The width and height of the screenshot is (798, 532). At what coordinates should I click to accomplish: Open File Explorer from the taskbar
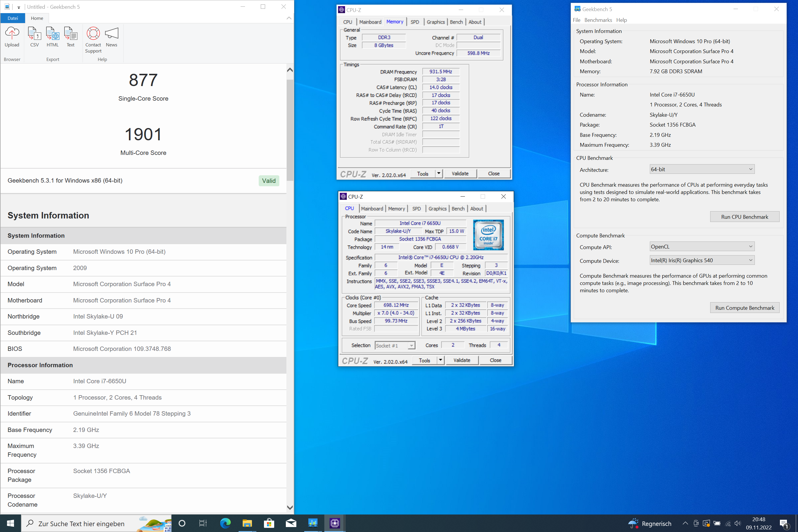(x=247, y=524)
